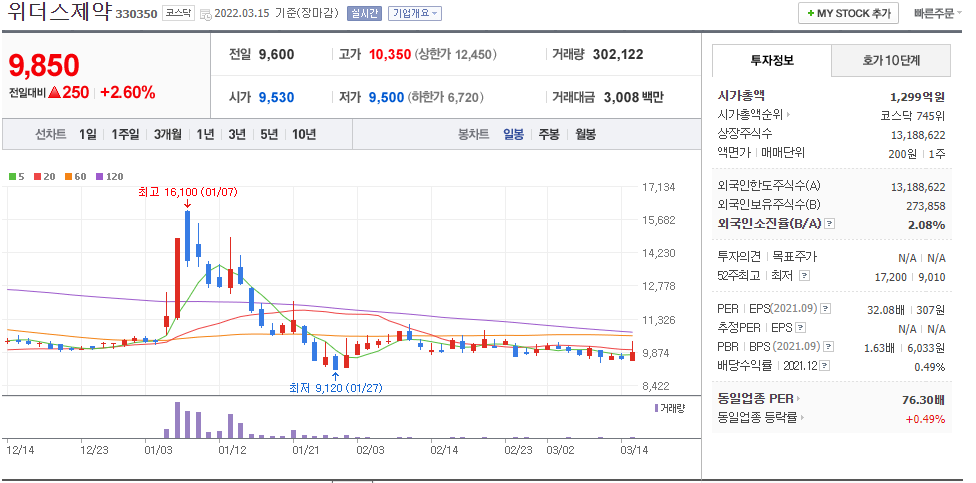Image resolution: width=976 pixels, height=483 pixels.
Task: Click the help icon beside 52주최고 최저
Action: (804, 275)
